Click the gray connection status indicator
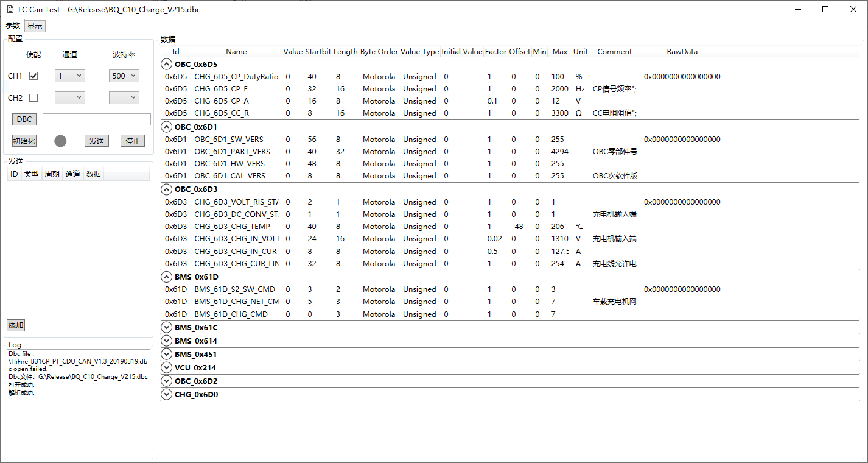The image size is (868, 463). [60, 141]
